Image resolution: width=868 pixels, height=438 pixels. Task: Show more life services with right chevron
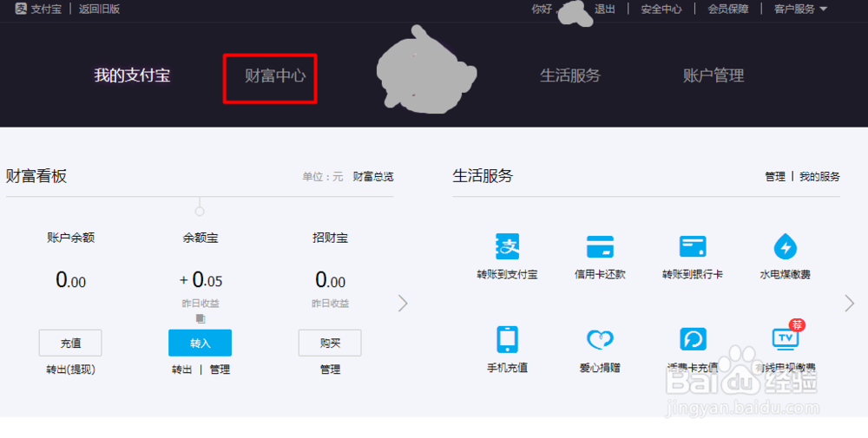[x=850, y=303]
